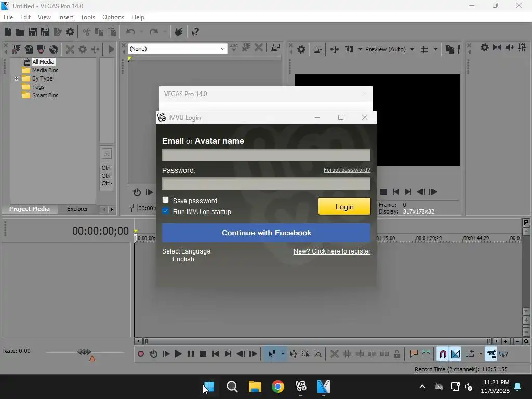532x399 pixels.
Task: Open the Insert menu
Action: (x=65, y=17)
